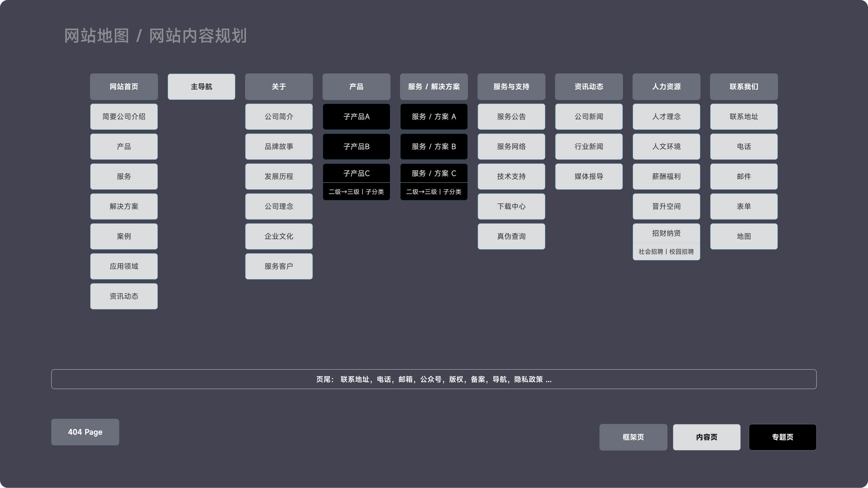Click the 真伪查询 box

coord(511,236)
